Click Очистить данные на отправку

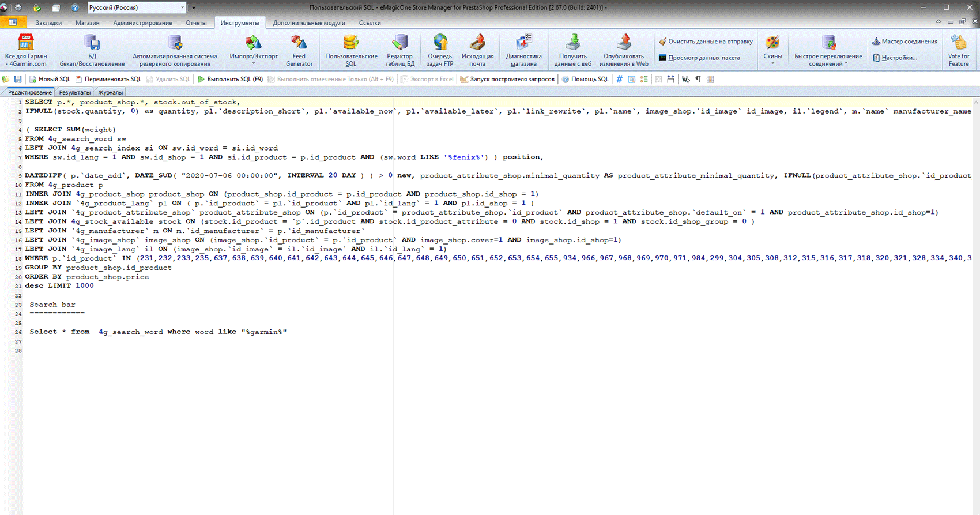coord(706,42)
